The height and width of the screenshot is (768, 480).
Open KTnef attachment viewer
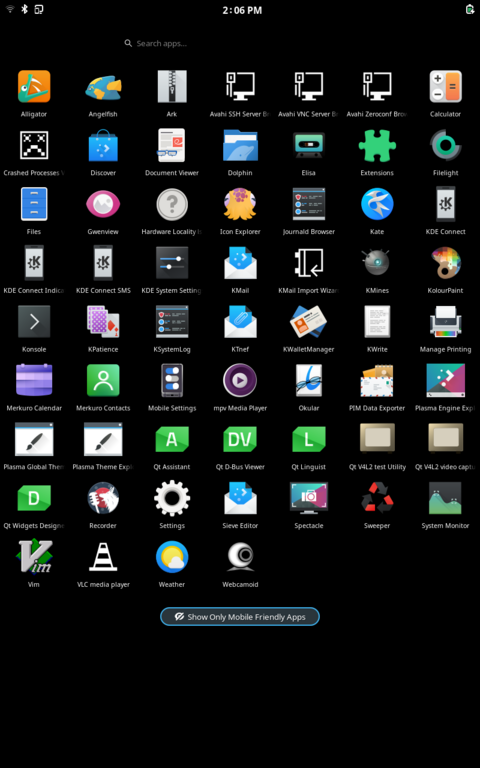pyautogui.click(x=240, y=322)
